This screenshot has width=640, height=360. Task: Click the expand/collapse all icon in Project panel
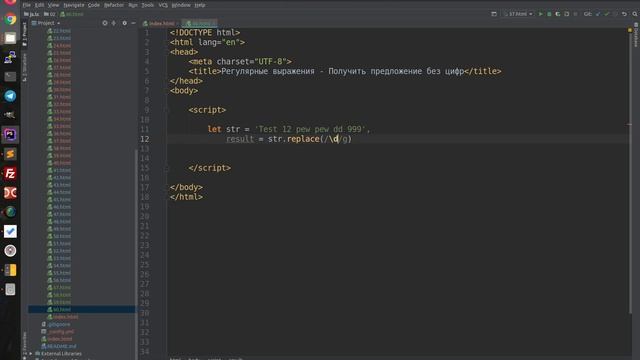click(114, 23)
